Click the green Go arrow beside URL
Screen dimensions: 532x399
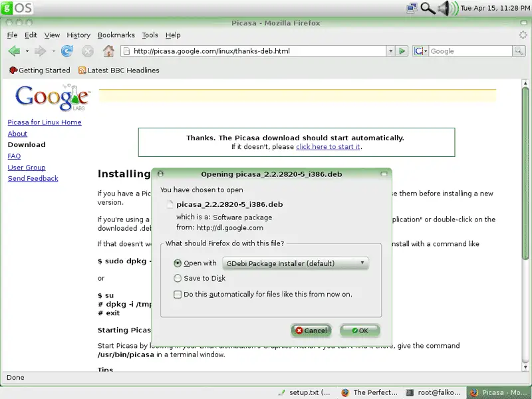(x=402, y=51)
